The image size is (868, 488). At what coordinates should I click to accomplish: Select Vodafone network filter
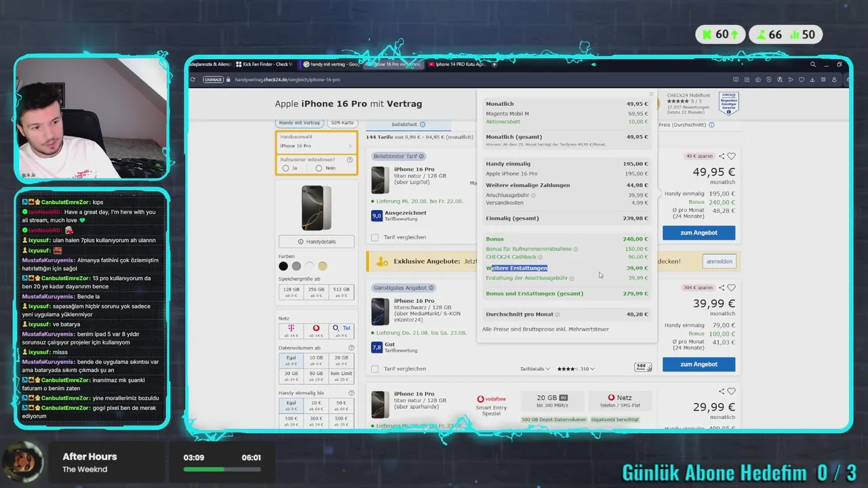point(316,331)
